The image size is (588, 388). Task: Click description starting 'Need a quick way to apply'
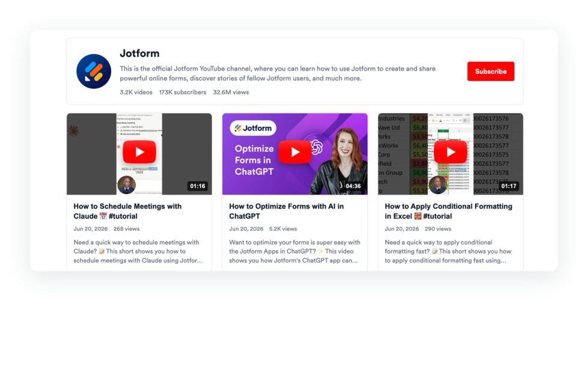coord(448,251)
